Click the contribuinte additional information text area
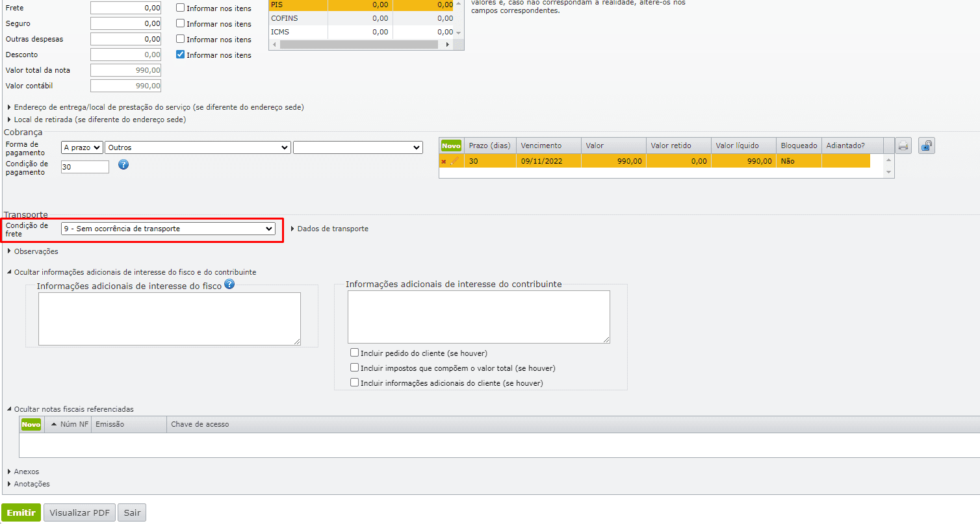The width and height of the screenshot is (980, 530). pyautogui.click(x=479, y=317)
